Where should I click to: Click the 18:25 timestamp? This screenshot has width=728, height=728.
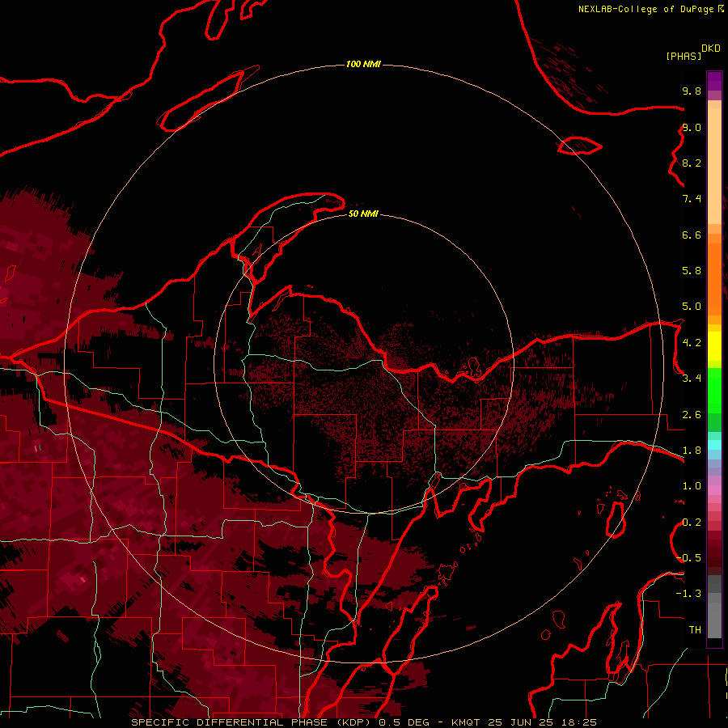[578, 722]
